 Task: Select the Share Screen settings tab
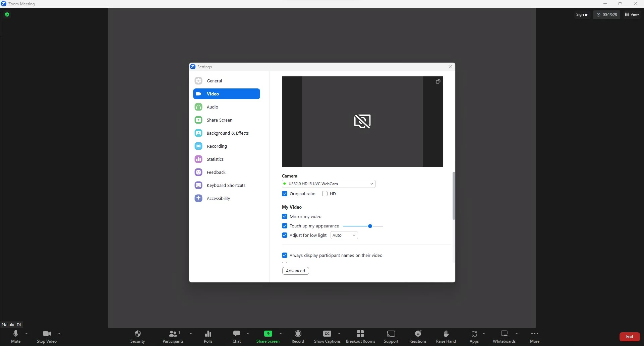coord(227,120)
